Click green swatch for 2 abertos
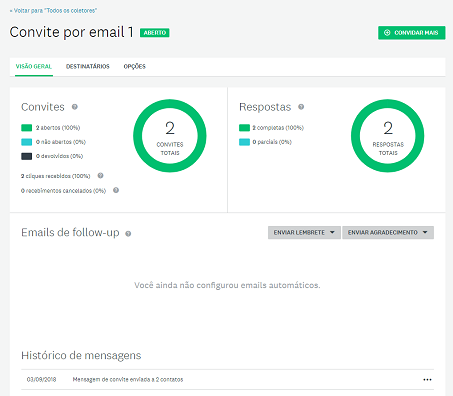Viewport: 453px width, 396px height. (27, 128)
